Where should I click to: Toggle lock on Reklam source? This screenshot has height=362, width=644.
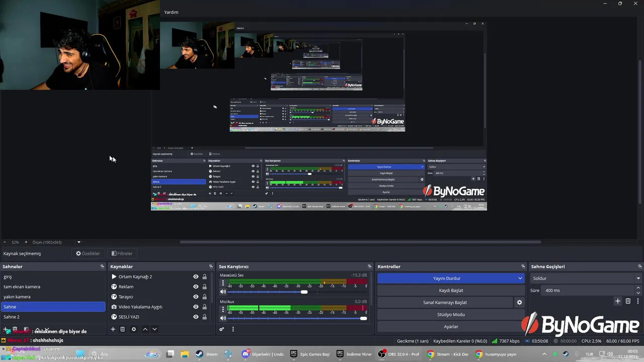(x=204, y=287)
